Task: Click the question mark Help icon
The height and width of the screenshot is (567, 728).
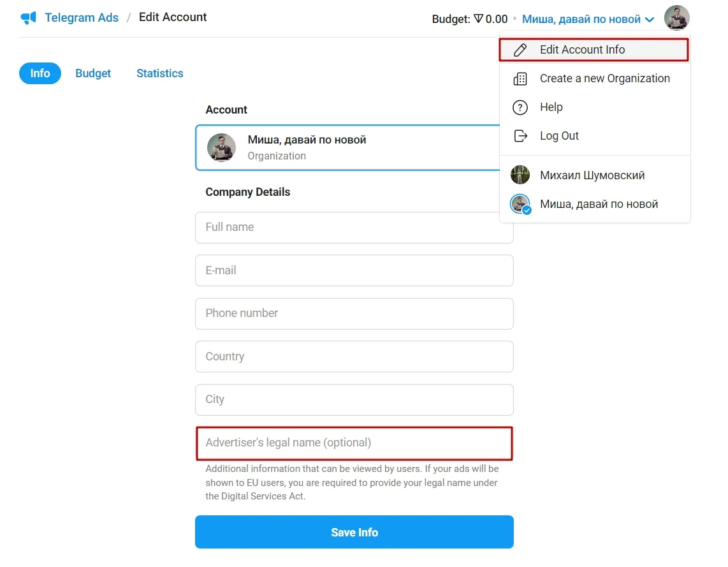Action: (520, 107)
